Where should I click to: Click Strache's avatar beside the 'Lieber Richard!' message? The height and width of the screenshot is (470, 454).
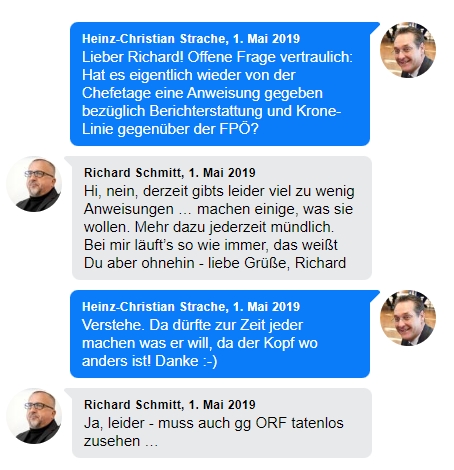[408, 50]
